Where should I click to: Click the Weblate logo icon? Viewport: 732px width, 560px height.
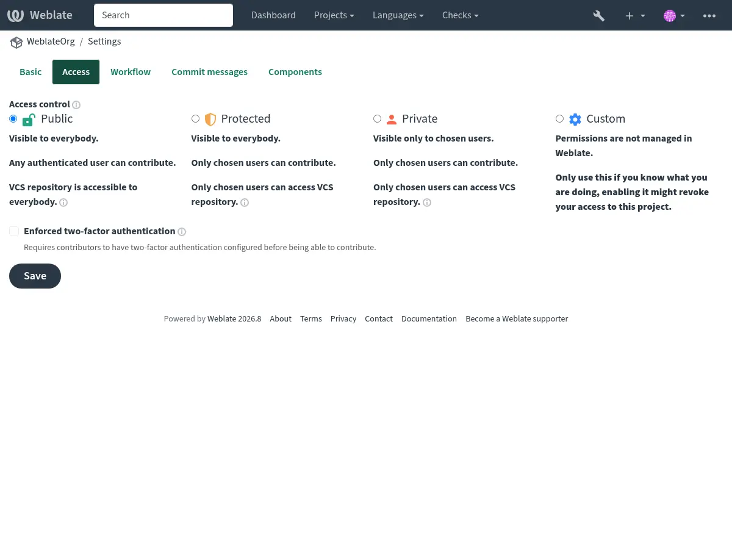[16, 15]
